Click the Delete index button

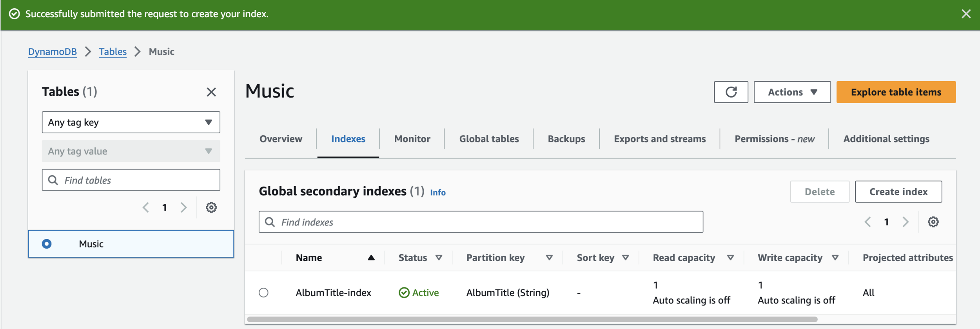click(x=820, y=192)
